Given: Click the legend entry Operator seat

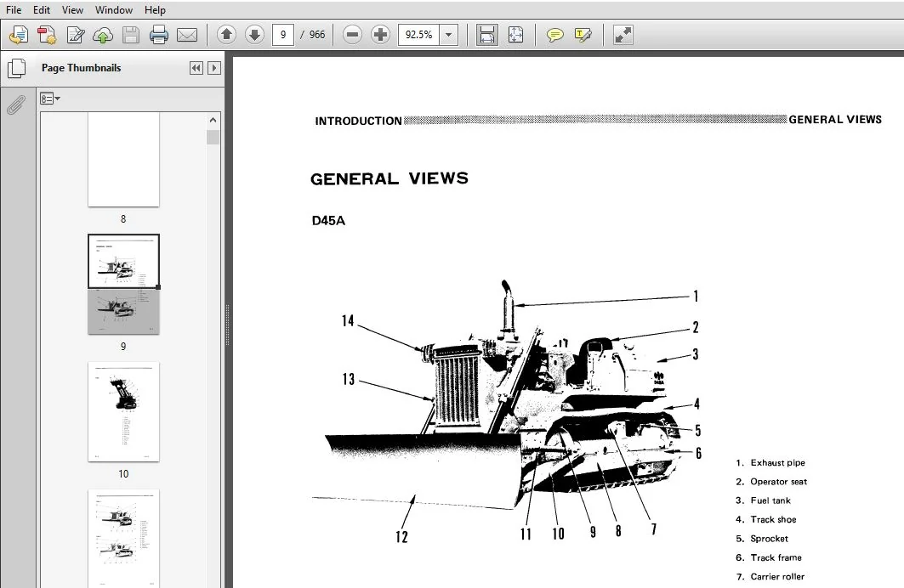Looking at the screenshot, I should coord(778,482).
